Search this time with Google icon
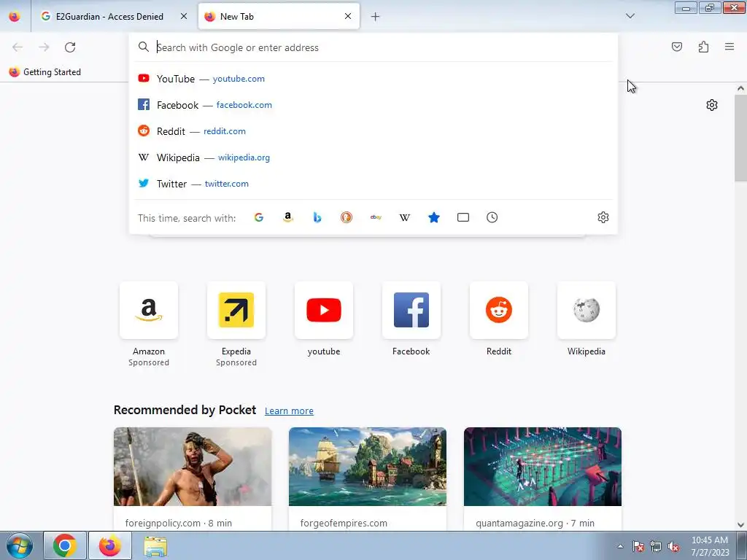This screenshot has width=747, height=560. click(259, 217)
